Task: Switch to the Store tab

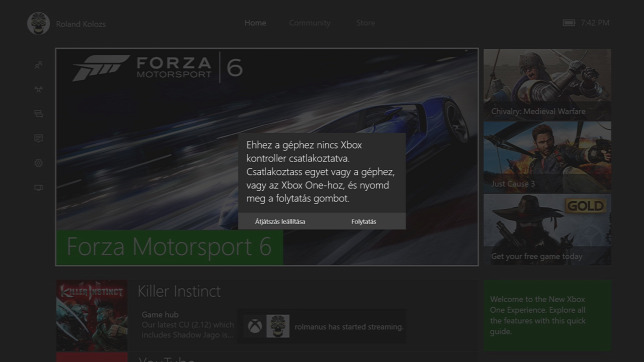Action: (x=366, y=23)
